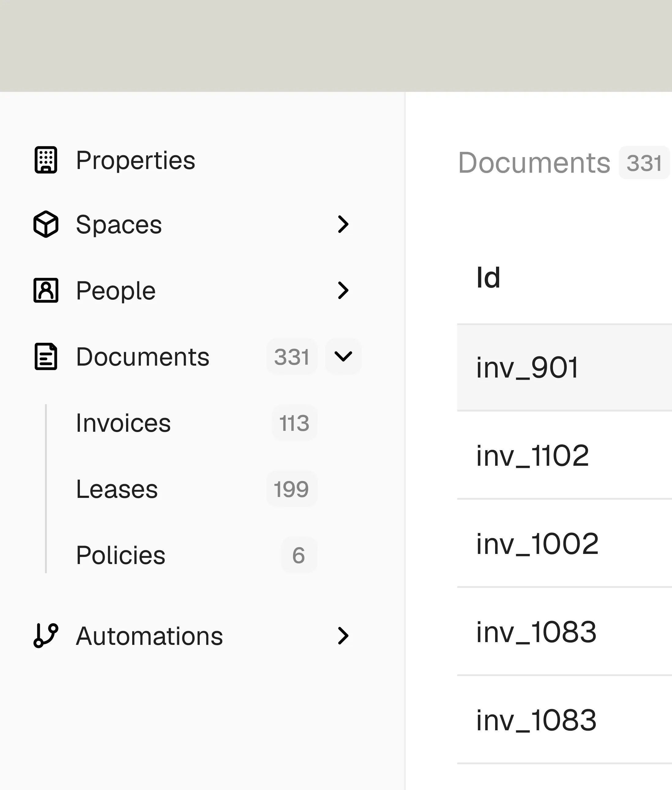Open the Invoices subsection
The height and width of the screenshot is (790, 672).
point(123,423)
